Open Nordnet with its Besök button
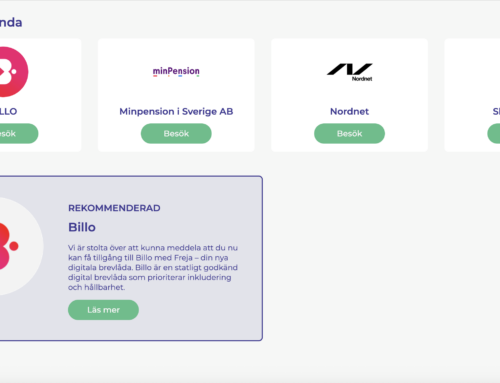The height and width of the screenshot is (383, 500). (x=349, y=134)
